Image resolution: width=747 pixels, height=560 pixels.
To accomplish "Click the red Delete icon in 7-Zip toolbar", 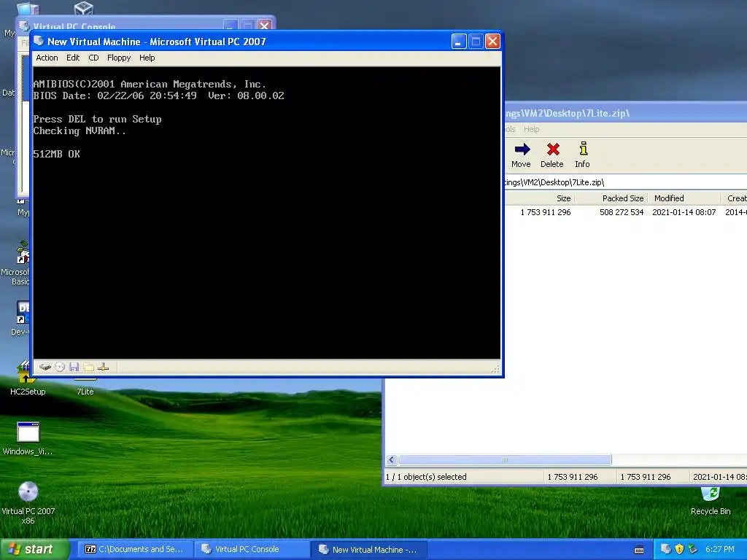I will pyautogui.click(x=553, y=149).
